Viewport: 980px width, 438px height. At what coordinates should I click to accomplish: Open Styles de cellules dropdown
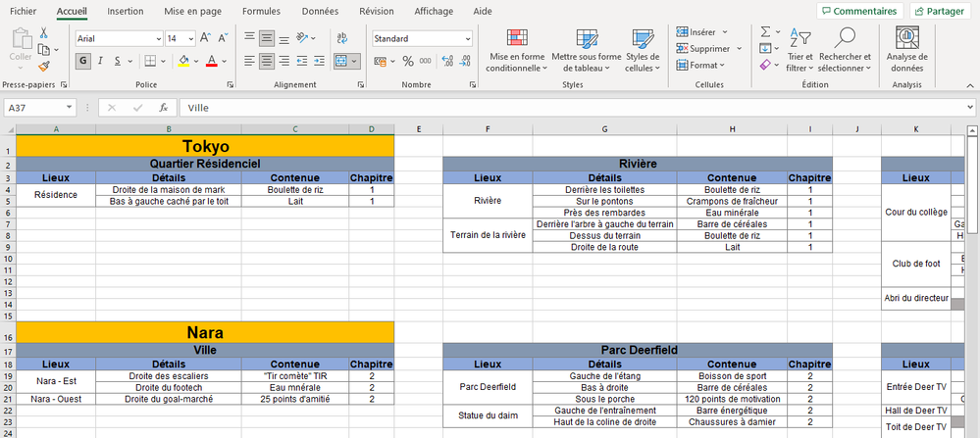(643, 51)
